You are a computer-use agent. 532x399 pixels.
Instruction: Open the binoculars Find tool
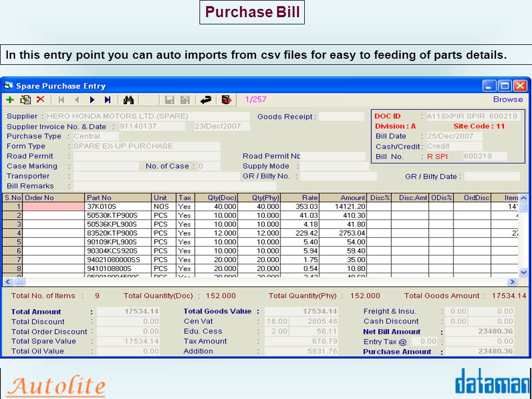pos(129,100)
